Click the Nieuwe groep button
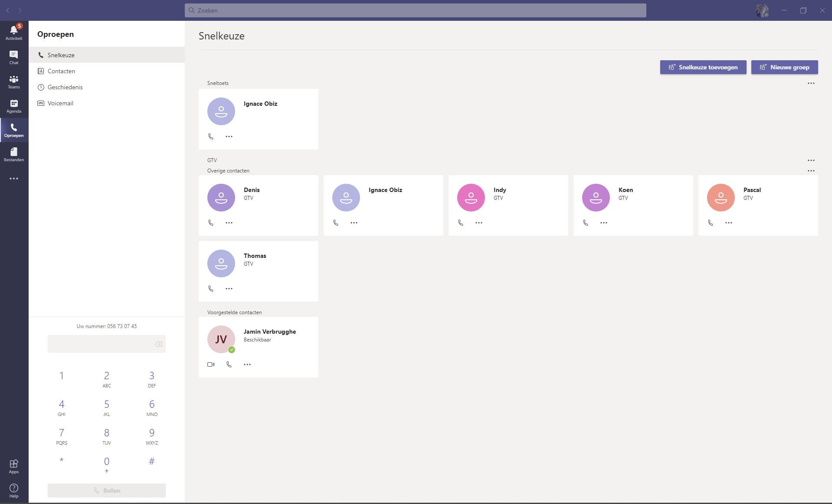The width and height of the screenshot is (832, 504). [x=785, y=67]
